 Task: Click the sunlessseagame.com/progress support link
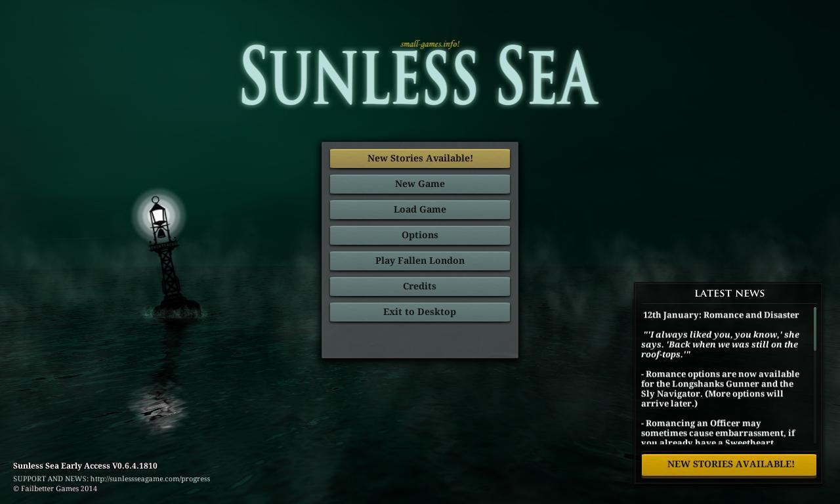click(150, 478)
